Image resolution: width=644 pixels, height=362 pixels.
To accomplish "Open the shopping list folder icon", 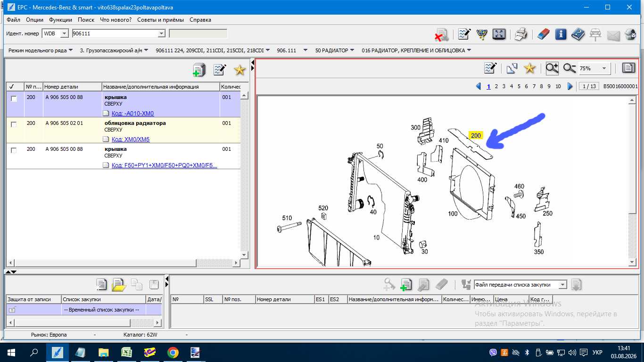I will click(x=119, y=284).
